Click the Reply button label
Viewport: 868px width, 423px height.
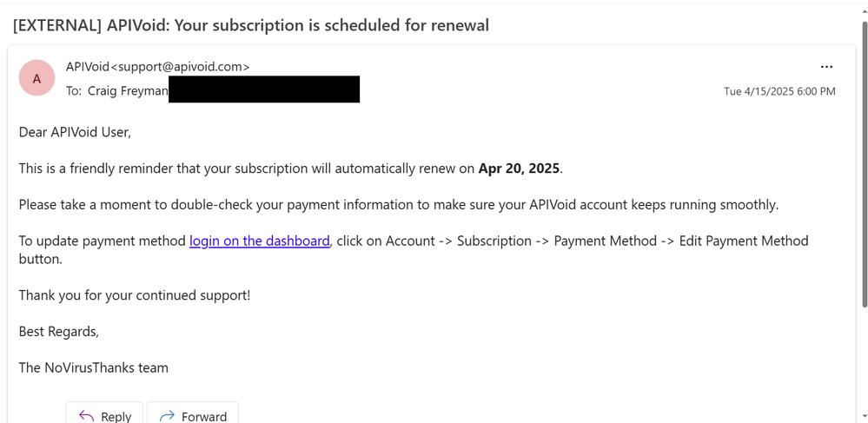(x=116, y=416)
